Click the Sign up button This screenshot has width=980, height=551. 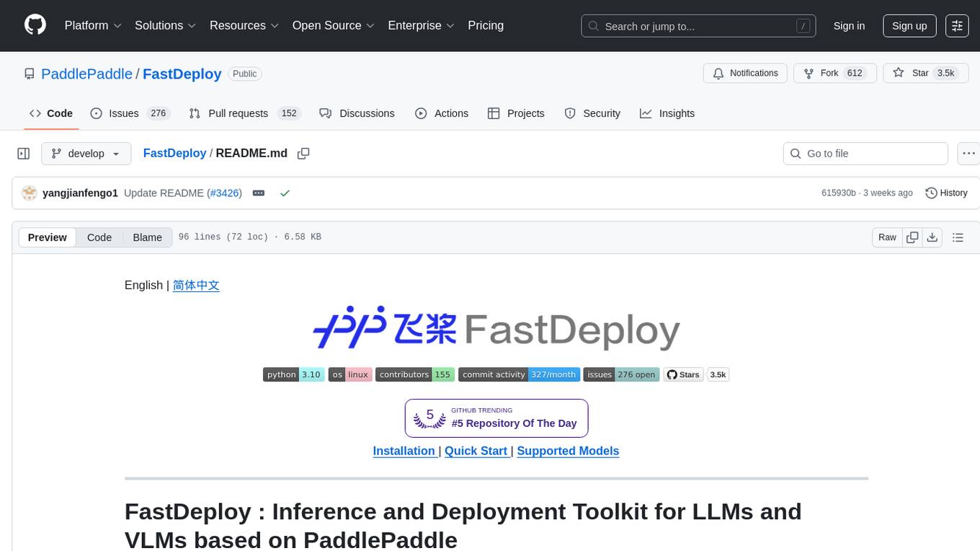pyautogui.click(x=909, y=26)
